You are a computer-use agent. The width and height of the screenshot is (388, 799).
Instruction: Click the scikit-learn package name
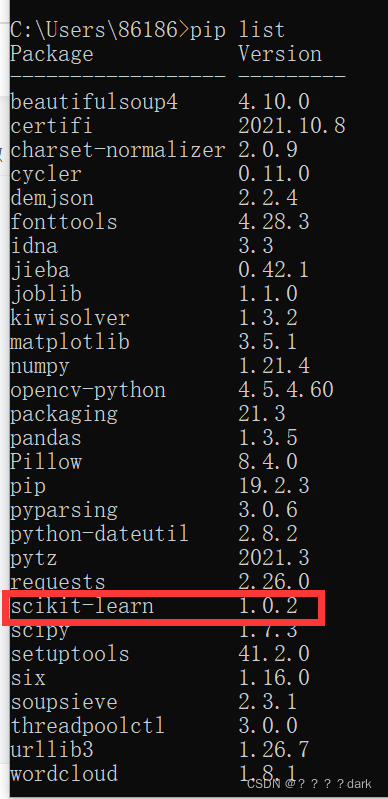(82, 606)
